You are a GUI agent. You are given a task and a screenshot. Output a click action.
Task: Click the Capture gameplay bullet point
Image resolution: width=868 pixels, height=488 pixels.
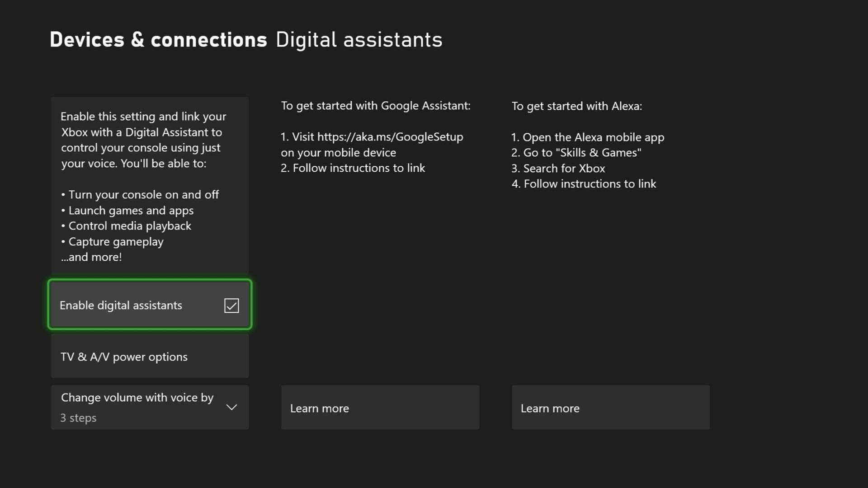[112, 241]
